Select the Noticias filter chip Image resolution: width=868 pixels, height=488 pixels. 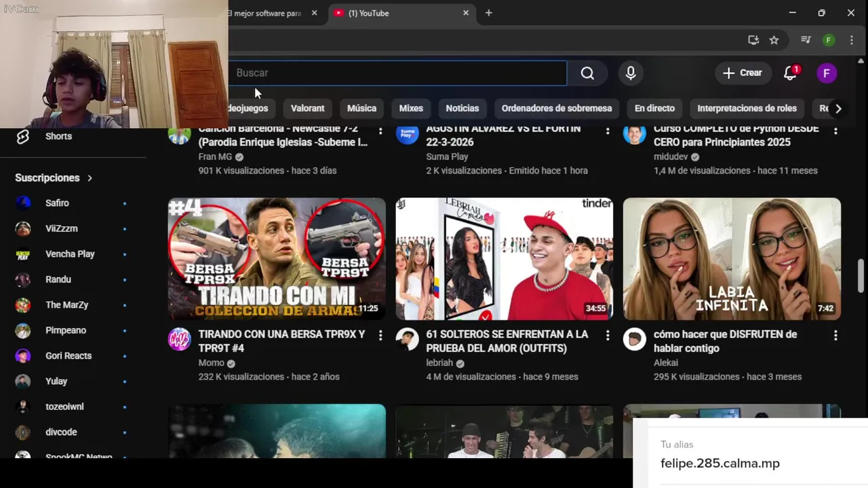click(462, 108)
